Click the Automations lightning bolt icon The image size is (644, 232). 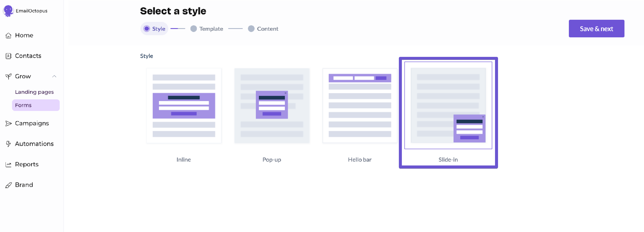tap(9, 144)
